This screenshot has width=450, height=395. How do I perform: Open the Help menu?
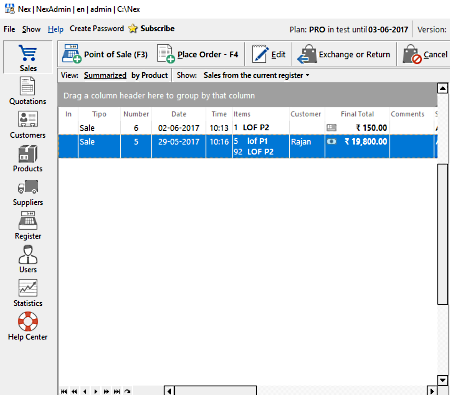pyautogui.click(x=55, y=29)
